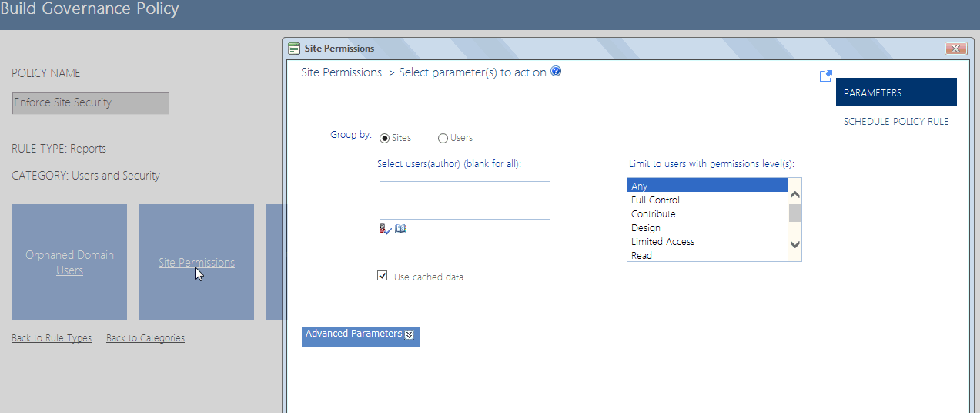Select Full Control permission level
980x413 pixels.
655,200
